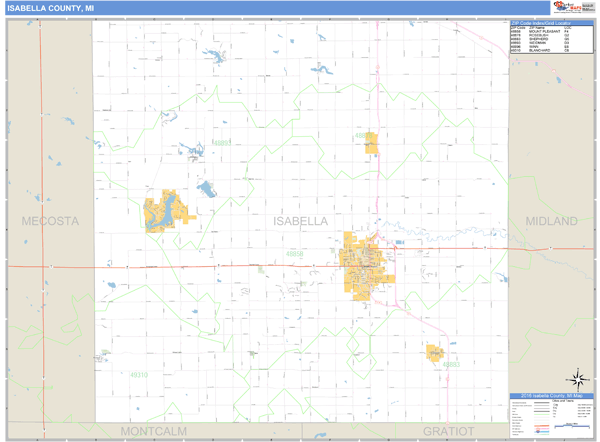Click the 48893 ZIP code label
This screenshot has width=600, height=442.
tap(221, 143)
